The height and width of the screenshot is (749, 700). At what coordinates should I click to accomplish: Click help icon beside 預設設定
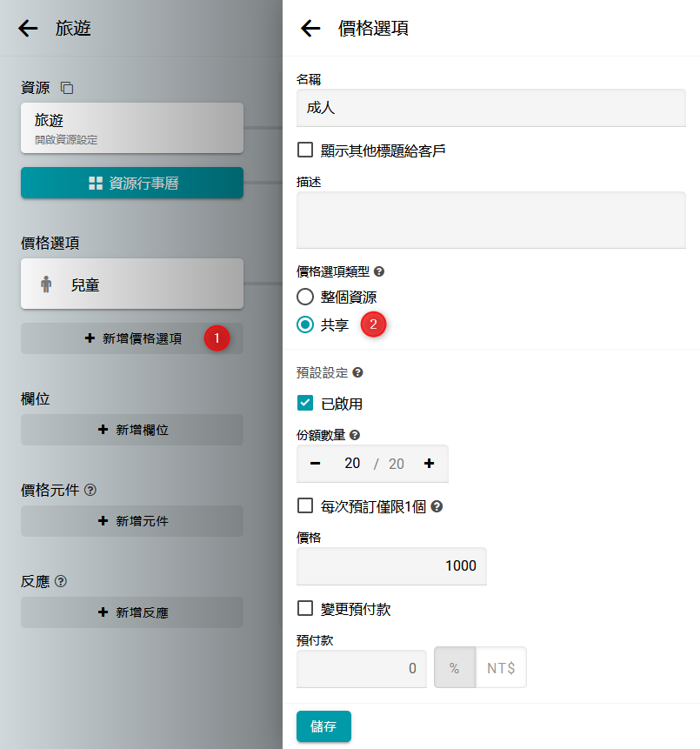tap(357, 372)
